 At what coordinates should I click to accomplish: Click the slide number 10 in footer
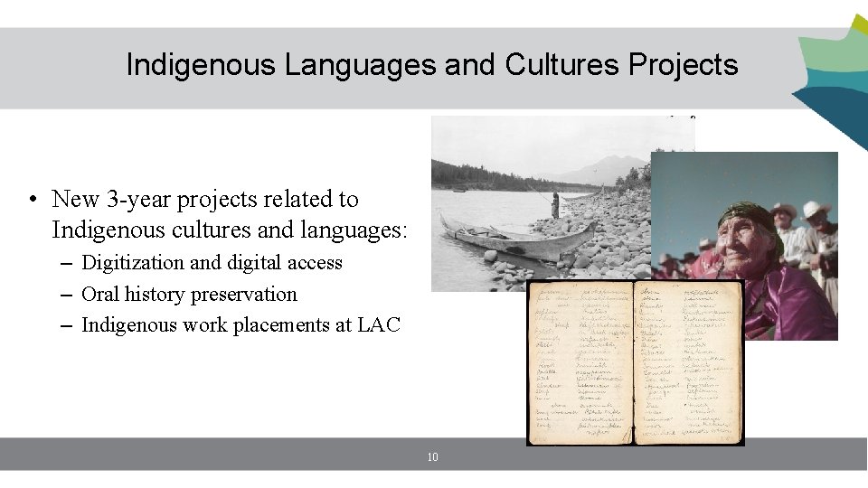click(x=433, y=457)
